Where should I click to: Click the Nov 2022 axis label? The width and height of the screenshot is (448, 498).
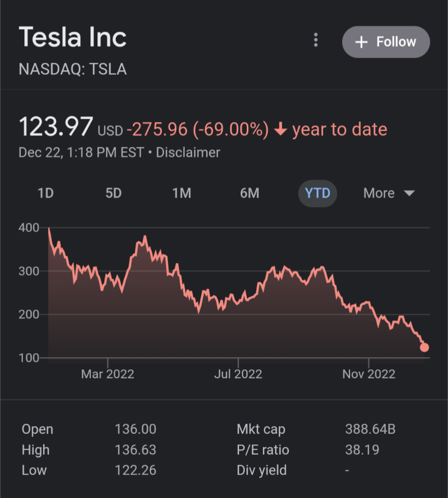tap(369, 374)
